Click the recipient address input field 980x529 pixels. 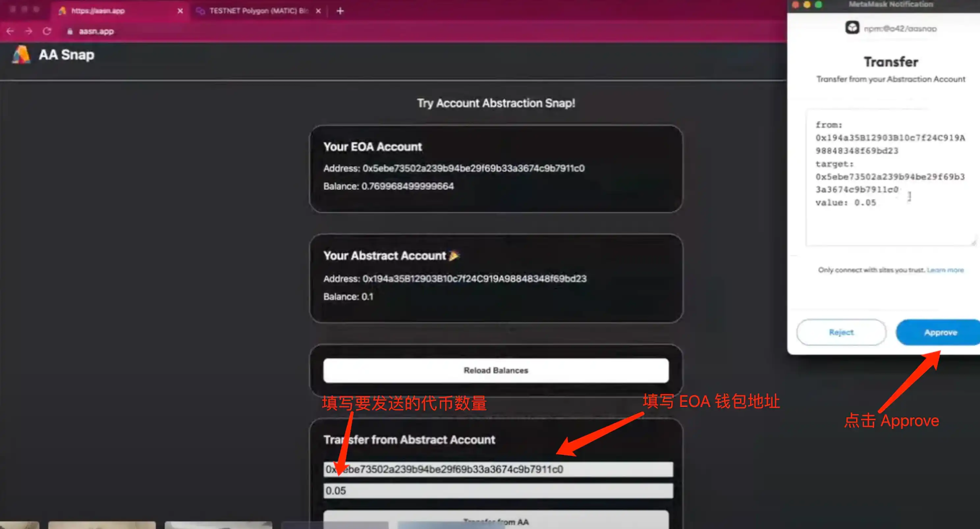coord(498,469)
